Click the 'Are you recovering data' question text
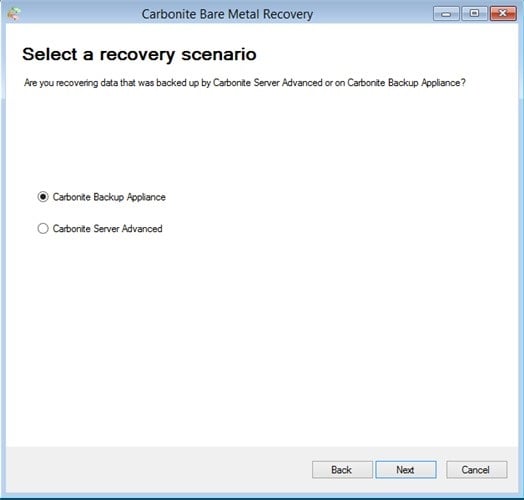 [245, 83]
